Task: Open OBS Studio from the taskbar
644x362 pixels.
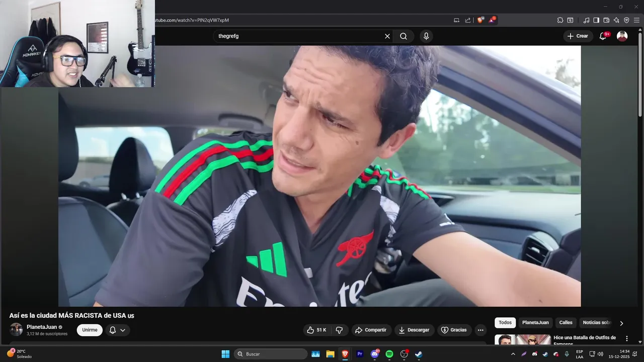Action: 404,354
